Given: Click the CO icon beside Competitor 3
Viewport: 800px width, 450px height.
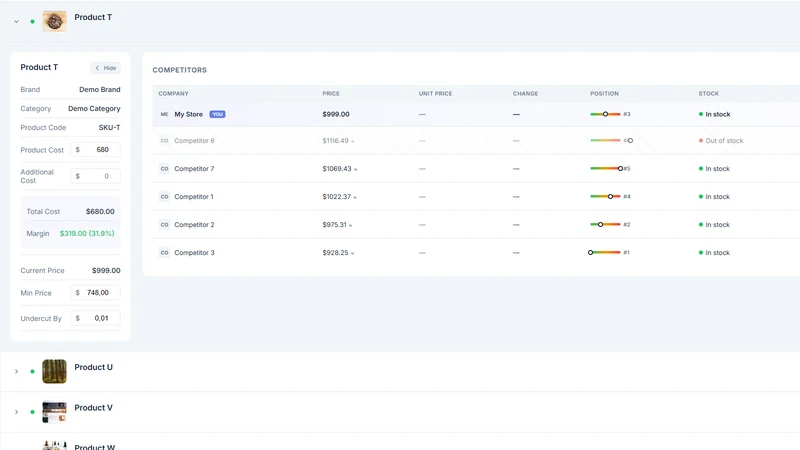Looking at the screenshot, I should [x=164, y=253].
